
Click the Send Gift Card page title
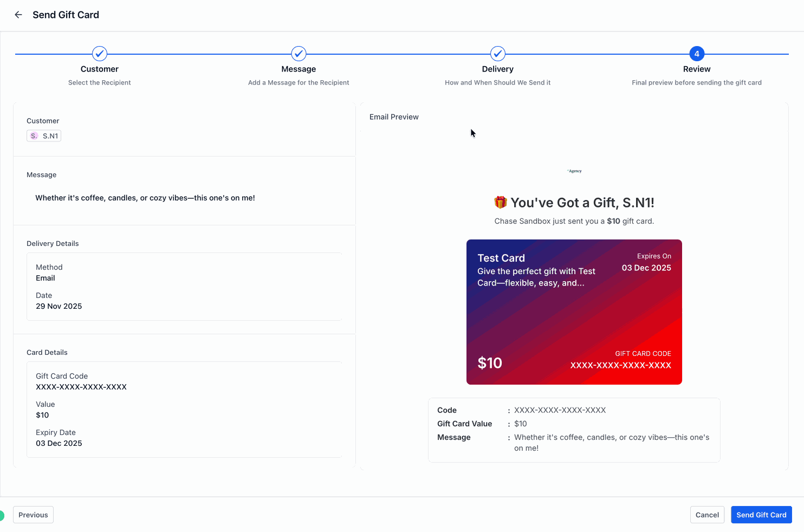(x=66, y=15)
